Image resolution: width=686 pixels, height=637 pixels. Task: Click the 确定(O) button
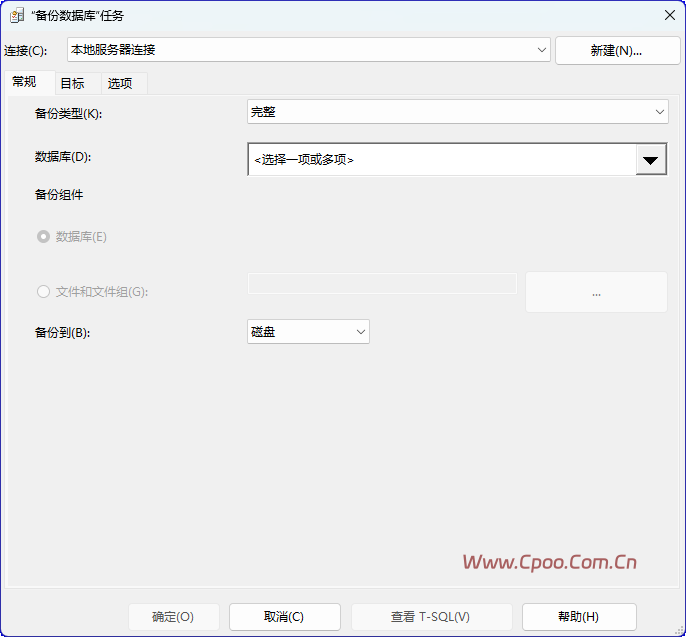pos(174,617)
